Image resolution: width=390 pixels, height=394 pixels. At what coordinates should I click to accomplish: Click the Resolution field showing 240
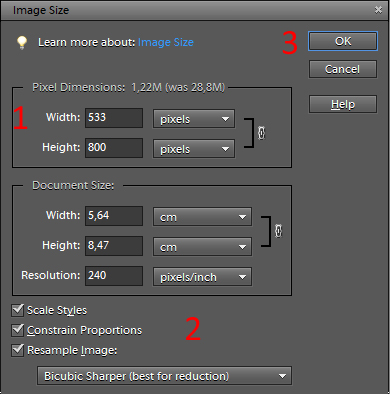point(114,276)
